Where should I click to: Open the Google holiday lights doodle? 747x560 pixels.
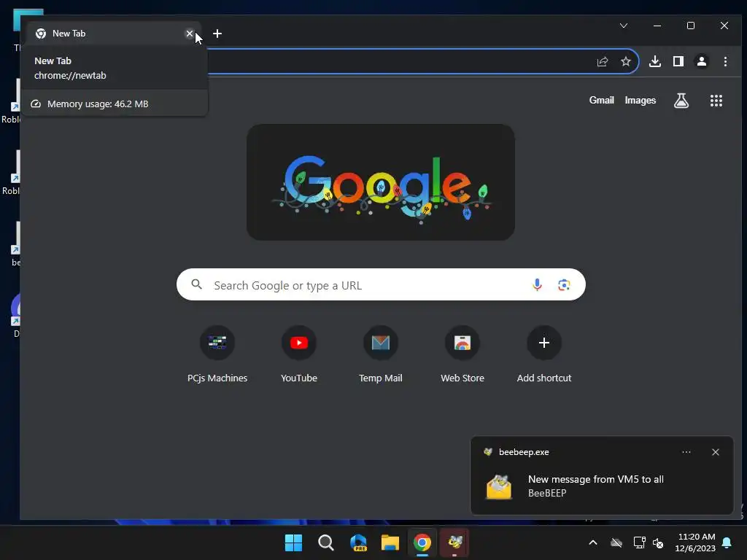tap(381, 182)
